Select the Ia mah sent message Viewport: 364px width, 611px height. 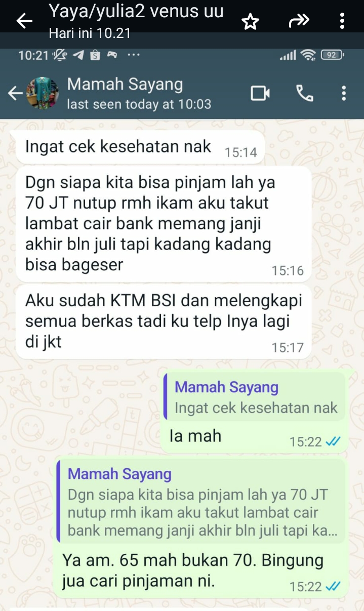pos(195,436)
